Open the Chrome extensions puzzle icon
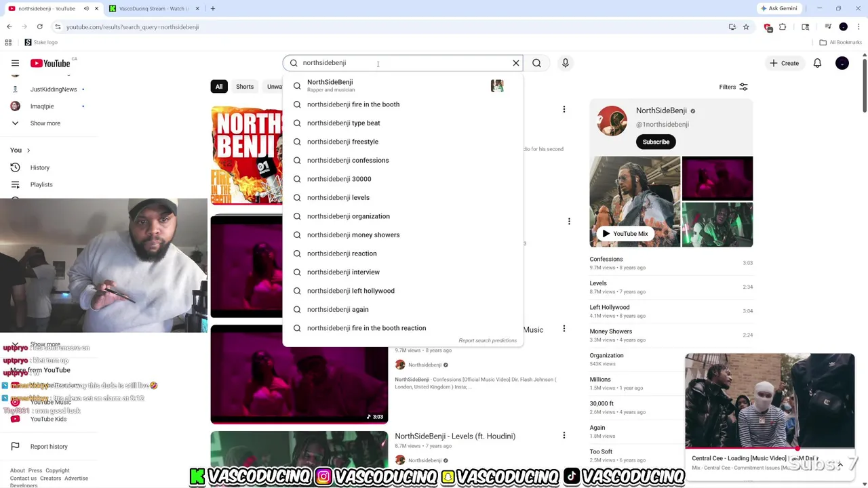Image resolution: width=868 pixels, height=488 pixels. [x=783, y=26]
